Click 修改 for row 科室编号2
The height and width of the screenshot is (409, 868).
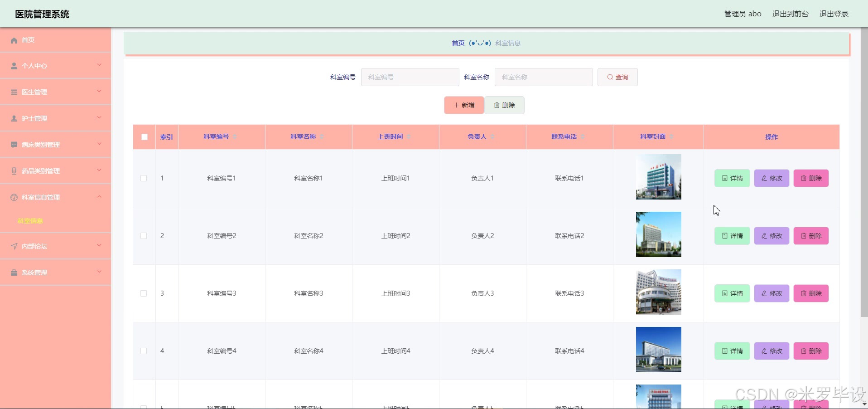[772, 236]
